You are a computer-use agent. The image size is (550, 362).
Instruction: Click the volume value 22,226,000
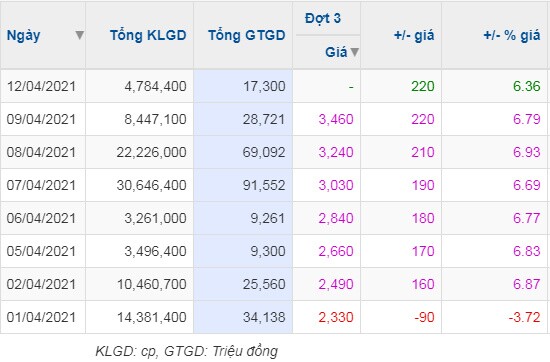pos(151,152)
